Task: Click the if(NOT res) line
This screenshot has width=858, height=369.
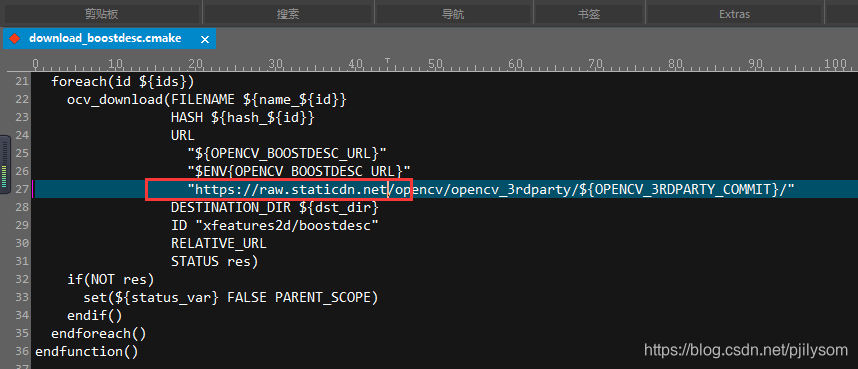Action: tap(111, 279)
